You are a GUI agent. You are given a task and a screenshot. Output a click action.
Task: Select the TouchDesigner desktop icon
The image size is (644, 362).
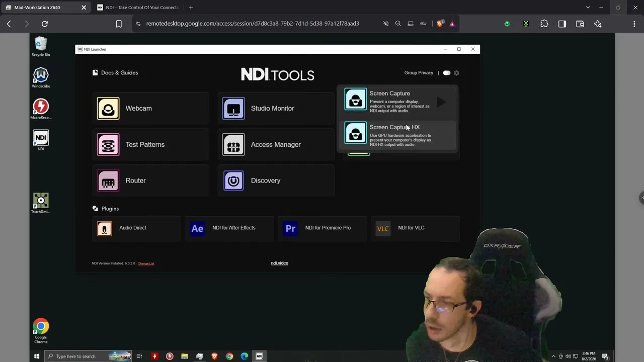(x=41, y=203)
